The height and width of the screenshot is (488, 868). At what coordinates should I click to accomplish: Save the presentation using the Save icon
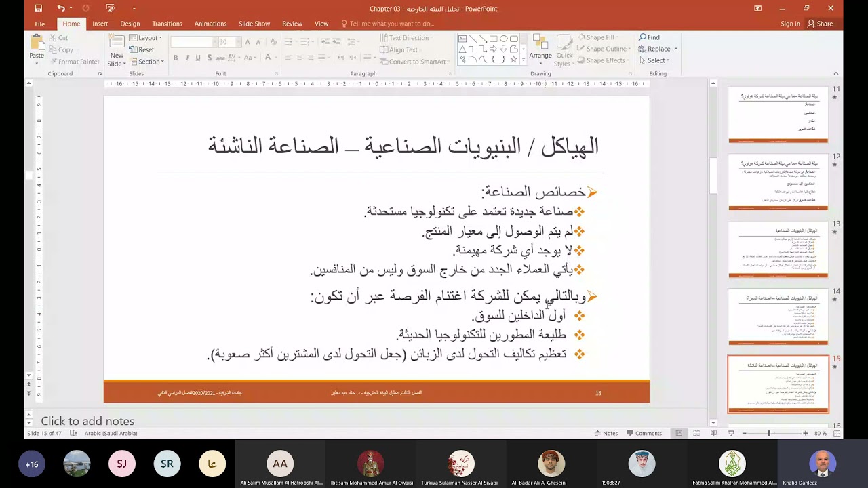(x=39, y=8)
